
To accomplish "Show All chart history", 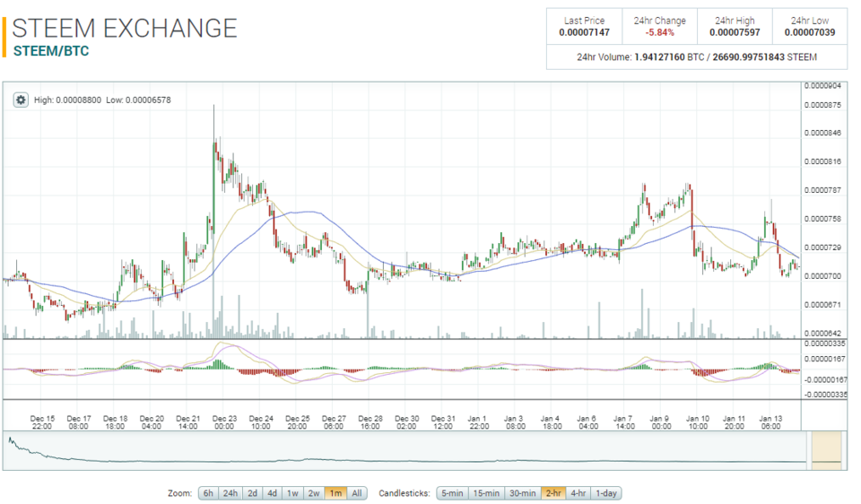I will 357,493.
